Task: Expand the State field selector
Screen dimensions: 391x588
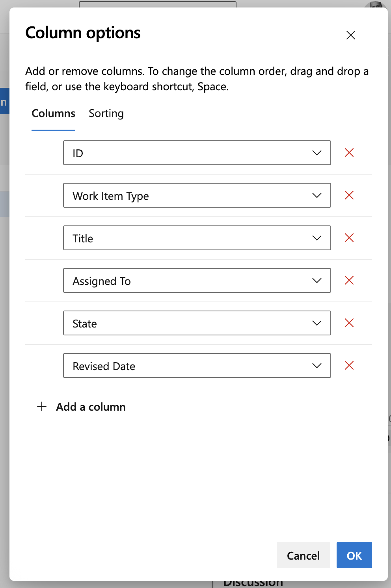Action: 316,323
